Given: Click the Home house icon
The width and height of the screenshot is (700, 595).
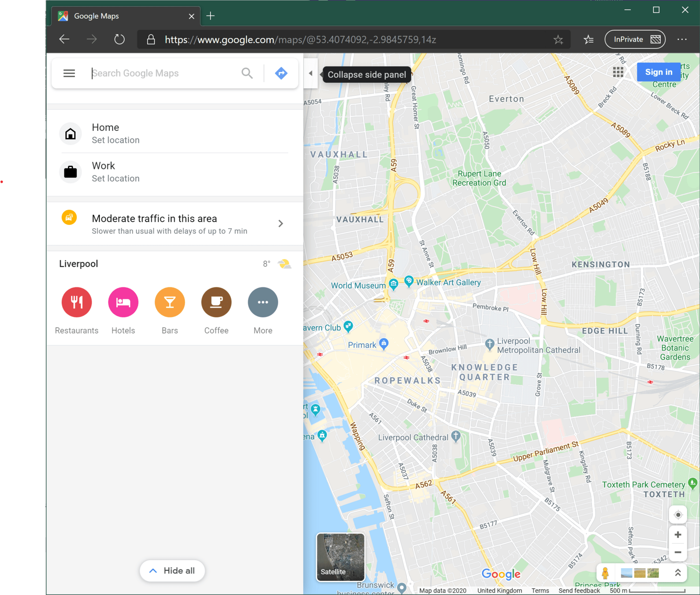Looking at the screenshot, I should 71,134.
